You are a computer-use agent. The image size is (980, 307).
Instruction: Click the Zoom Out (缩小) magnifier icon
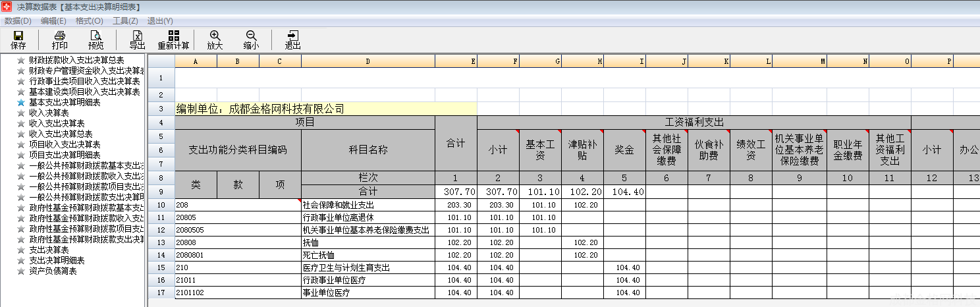(x=251, y=36)
